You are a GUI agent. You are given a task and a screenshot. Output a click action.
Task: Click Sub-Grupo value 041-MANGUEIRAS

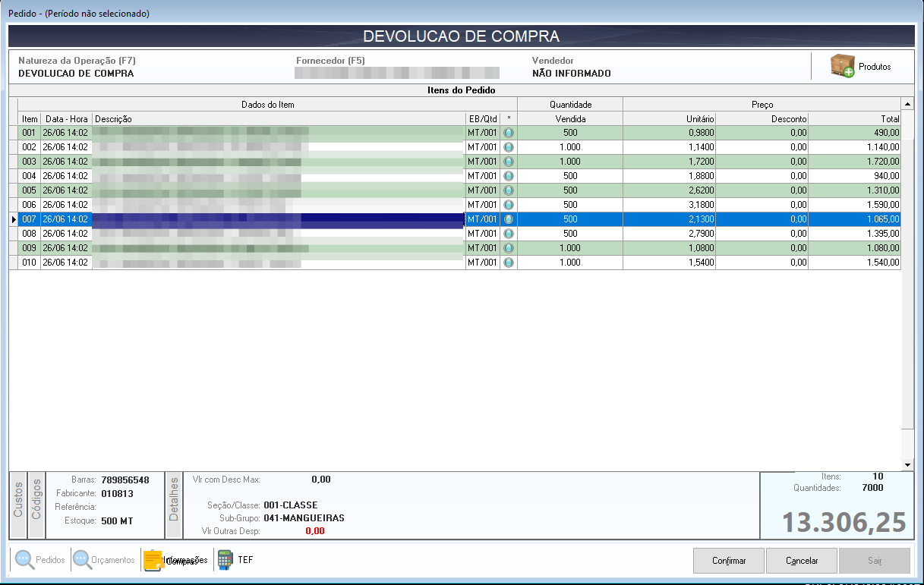(304, 518)
